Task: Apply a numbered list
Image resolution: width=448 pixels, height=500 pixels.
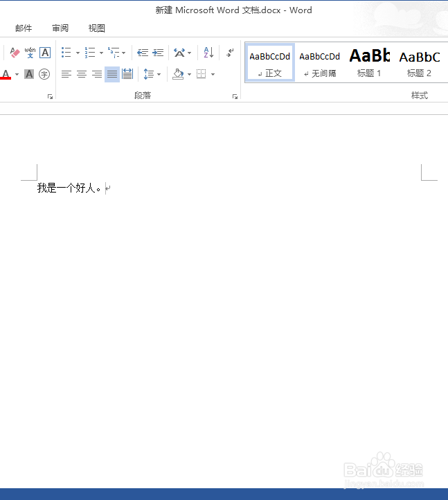Action: click(x=89, y=53)
